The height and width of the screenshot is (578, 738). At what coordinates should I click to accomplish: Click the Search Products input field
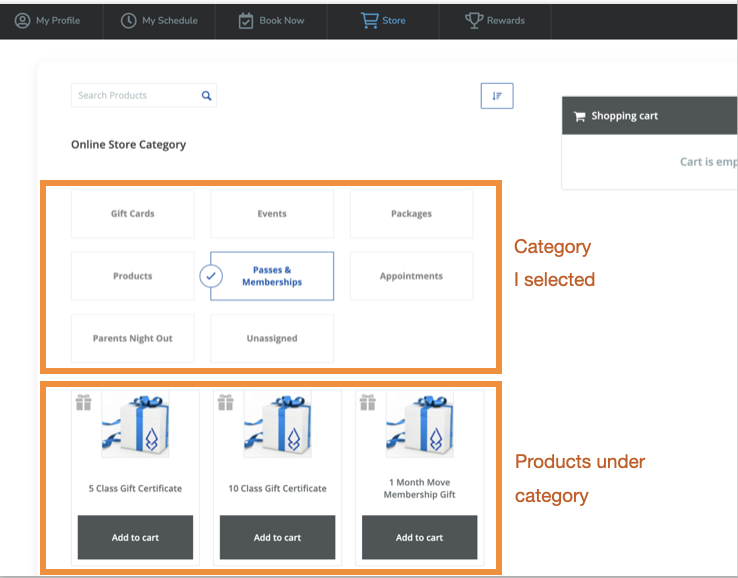pyautogui.click(x=134, y=96)
